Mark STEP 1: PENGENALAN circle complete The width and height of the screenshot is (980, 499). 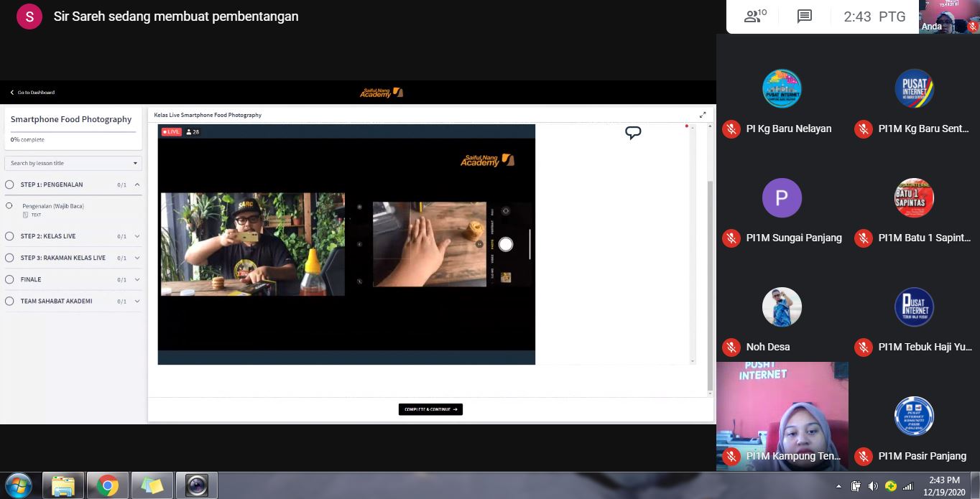pos(9,185)
